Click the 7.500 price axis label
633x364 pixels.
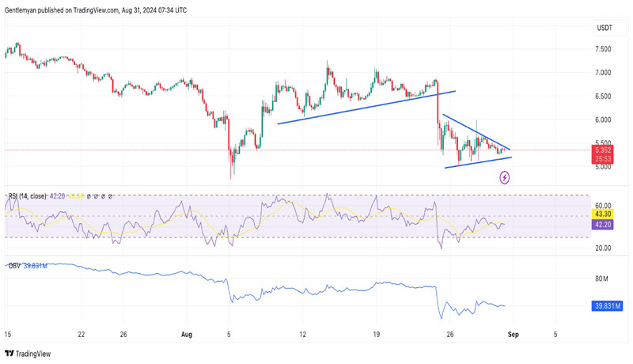[x=603, y=49]
